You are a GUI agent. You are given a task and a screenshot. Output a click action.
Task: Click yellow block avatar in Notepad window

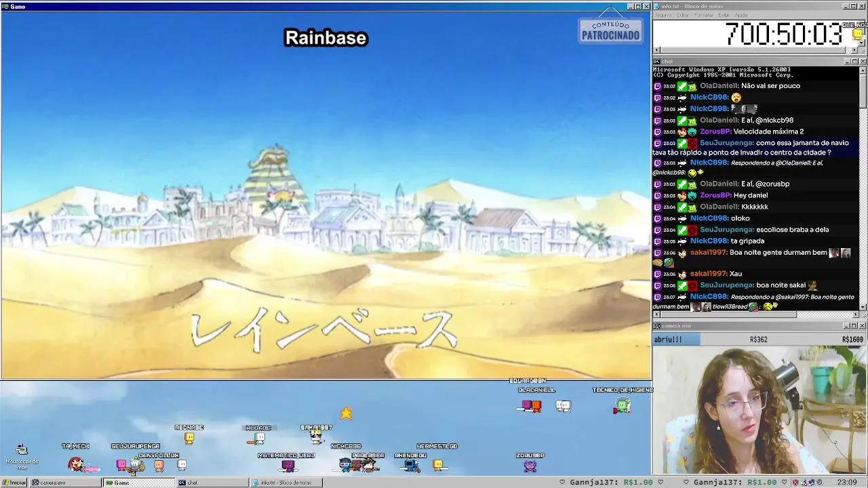click(x=857, y=35)
